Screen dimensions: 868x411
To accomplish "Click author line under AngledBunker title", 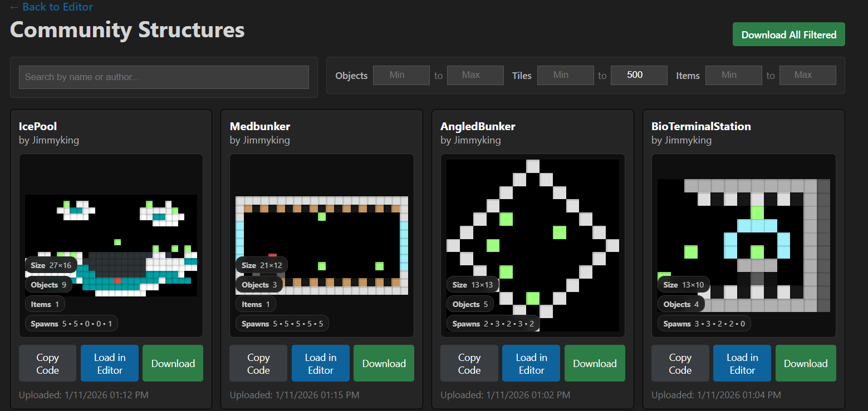I will tap(470, 140).
